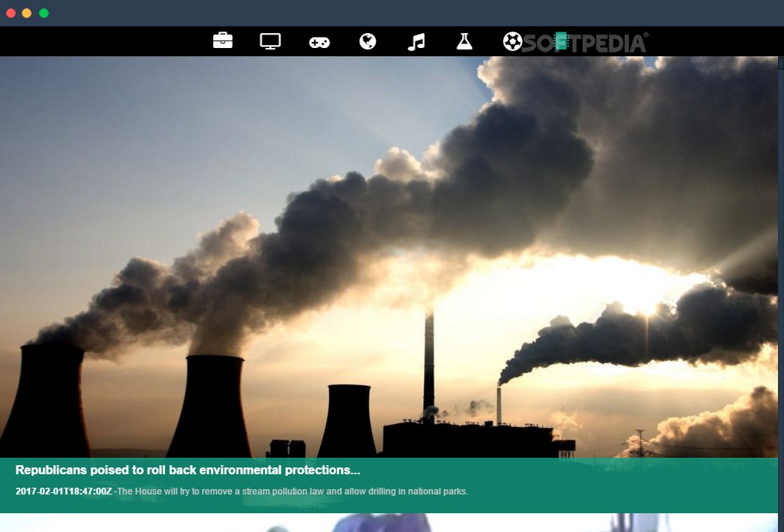Open the Business news category briefcase icon

[223, 41]
